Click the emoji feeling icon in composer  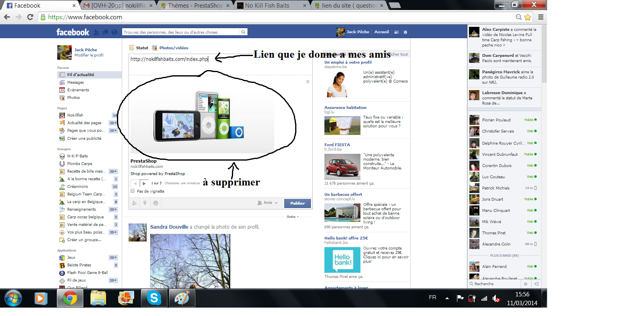155,203
